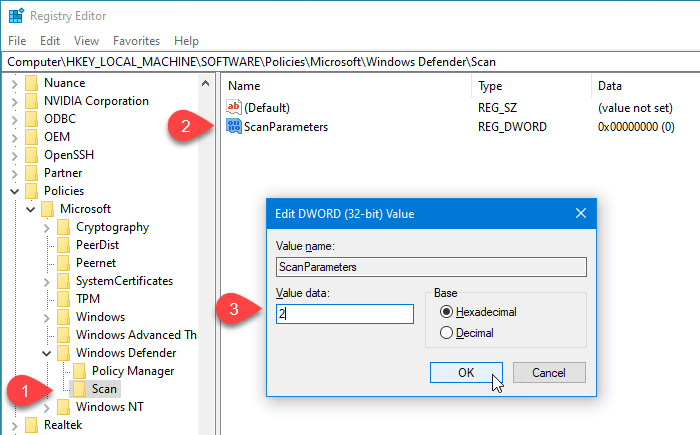Select the Windows Advanced Th folder icon

(63, 335)
